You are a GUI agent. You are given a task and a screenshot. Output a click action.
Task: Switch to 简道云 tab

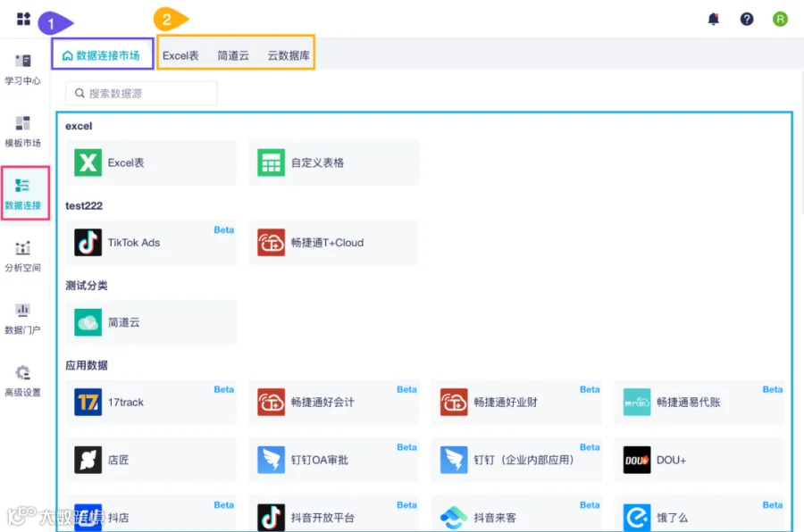pos(233,55)
